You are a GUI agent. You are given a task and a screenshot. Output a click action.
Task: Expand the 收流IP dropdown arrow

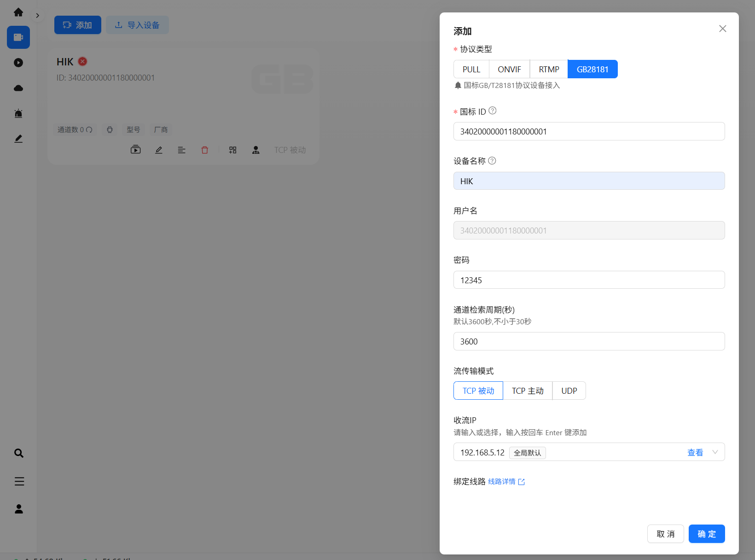715,452
